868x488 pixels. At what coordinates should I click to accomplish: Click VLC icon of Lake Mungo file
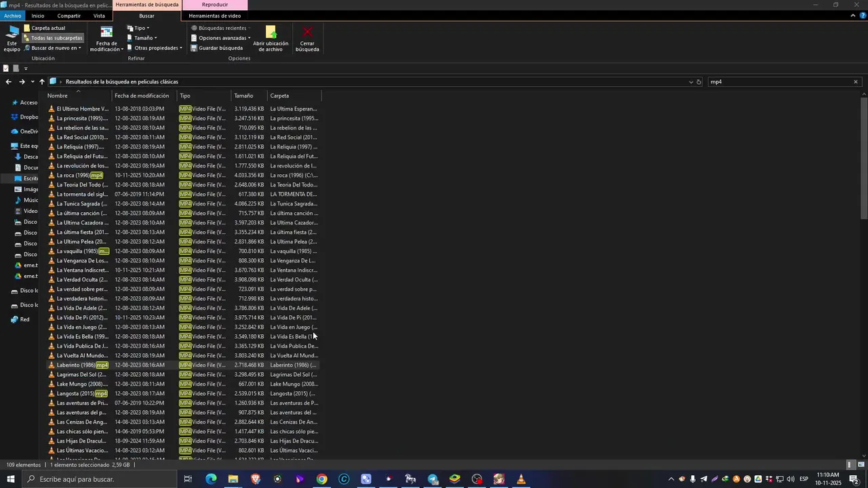click(52, 384)
